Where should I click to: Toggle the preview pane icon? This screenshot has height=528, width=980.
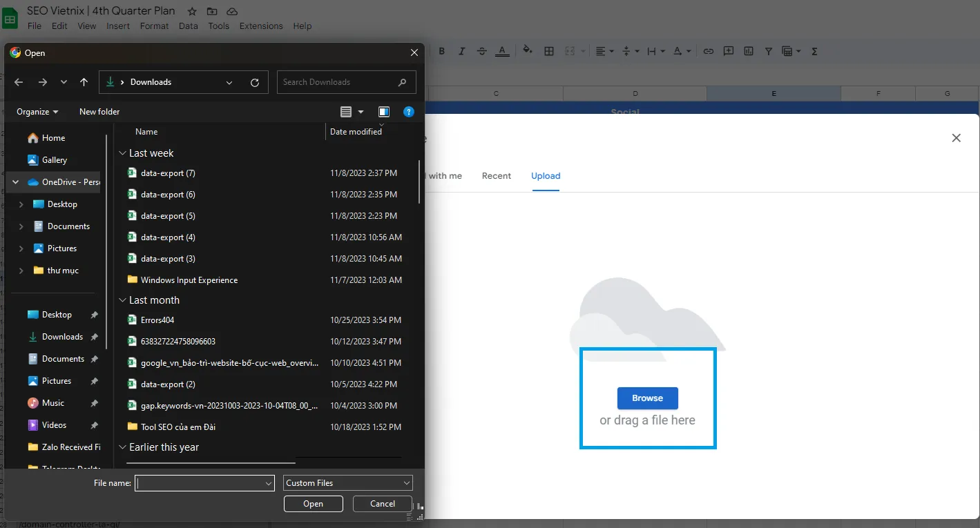[384, 112]
